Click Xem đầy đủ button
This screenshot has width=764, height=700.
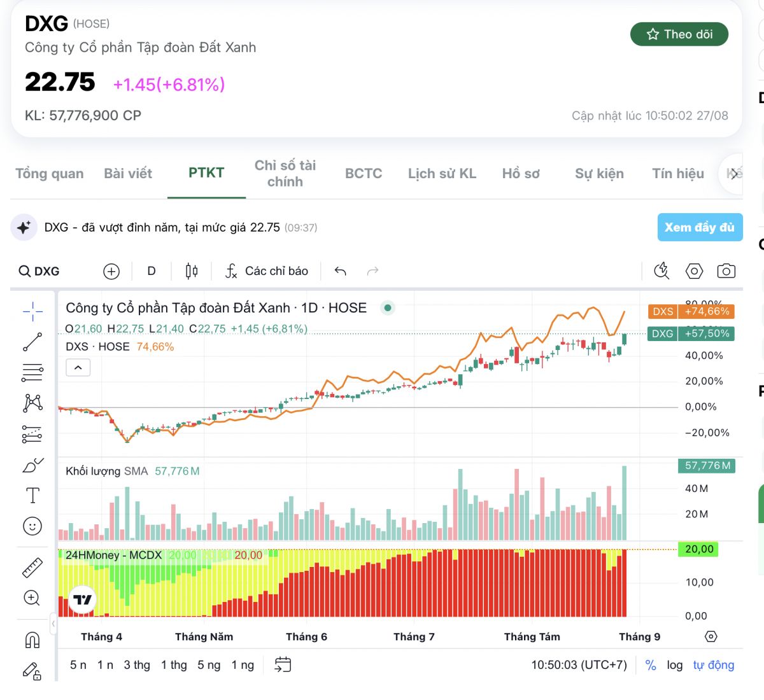point(700,227)
